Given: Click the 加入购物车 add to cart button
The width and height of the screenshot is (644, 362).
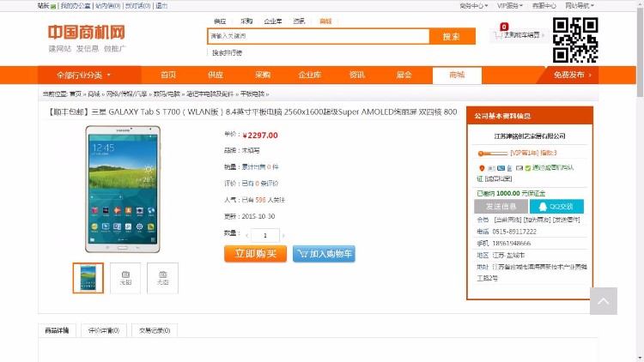Looking at the screenshot, I should click(324, 254).
